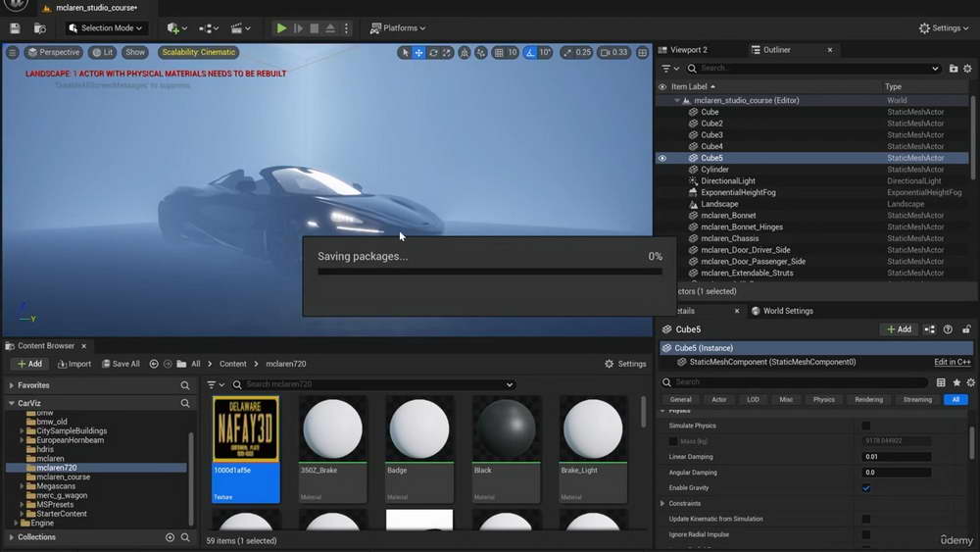Toggle the Details panel lock icon

(966, 329)
